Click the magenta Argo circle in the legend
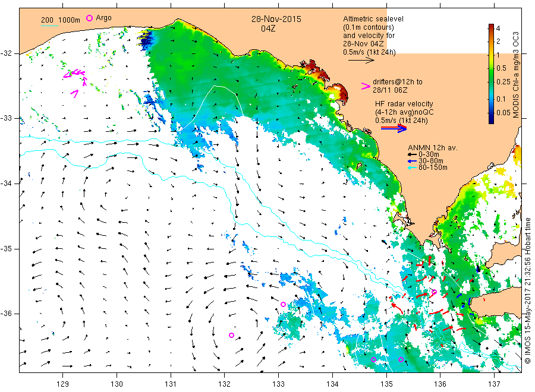Image resolution: width=535 pixels, height=392 pixels. (x=89, y=18)
